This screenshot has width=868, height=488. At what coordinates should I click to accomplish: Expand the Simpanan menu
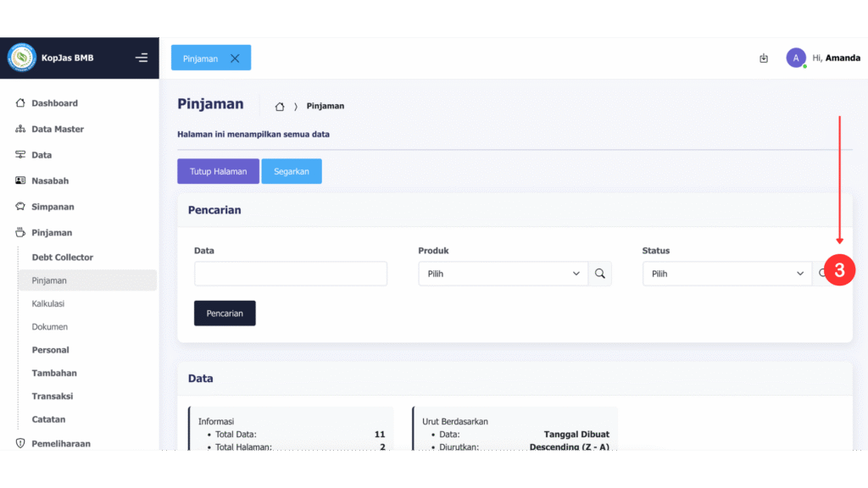53,207
